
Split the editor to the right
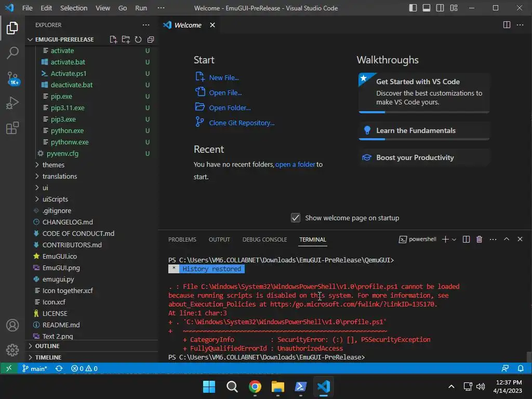tap(507, 25)
